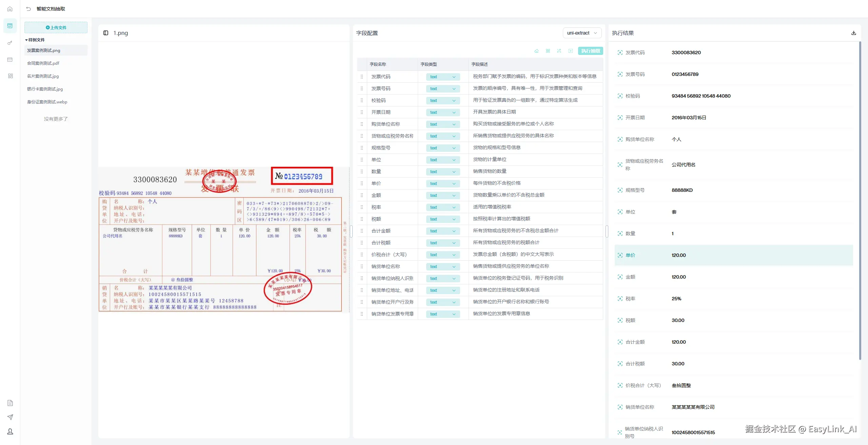The height and width of the screenshot is (445, 868).
Task: Click the 执行抽取 button
Action: [x=590, y=51]
